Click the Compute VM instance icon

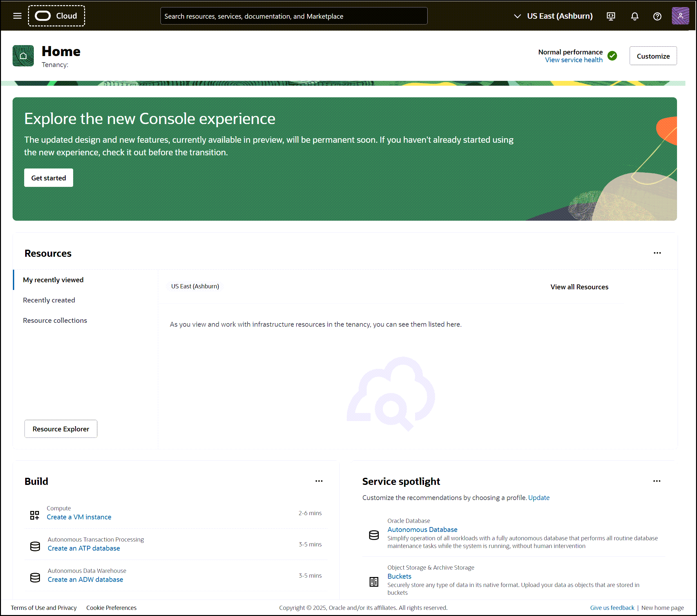35,515
